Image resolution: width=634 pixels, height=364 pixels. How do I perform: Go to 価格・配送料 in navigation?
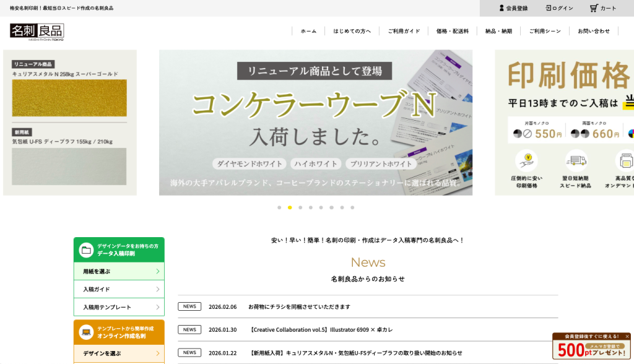tap(452, 31)
